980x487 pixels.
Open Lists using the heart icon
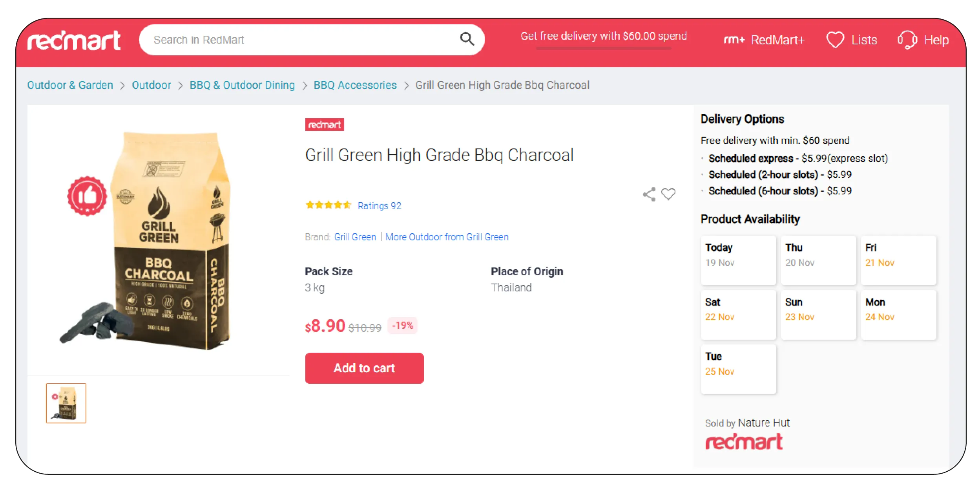pyautogui.click(x=836, y=39)
